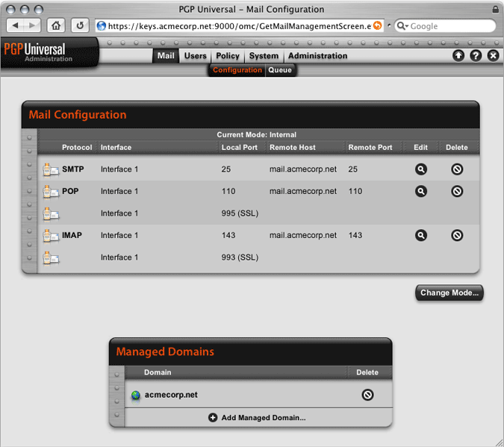Click the 993 (SSL) local port value
Image resolution: width=504 pixels, height=447 pixels.
tap(240, 257)
